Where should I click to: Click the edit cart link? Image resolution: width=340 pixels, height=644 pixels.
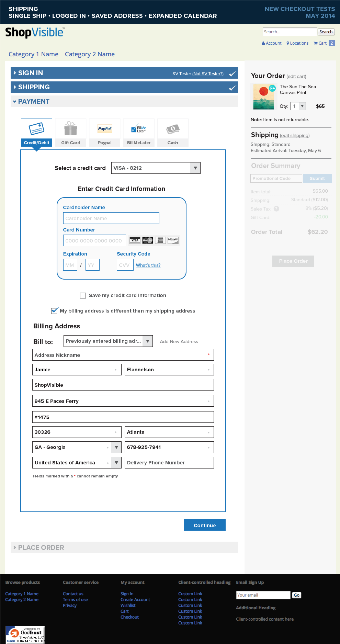tap(296, 77)
